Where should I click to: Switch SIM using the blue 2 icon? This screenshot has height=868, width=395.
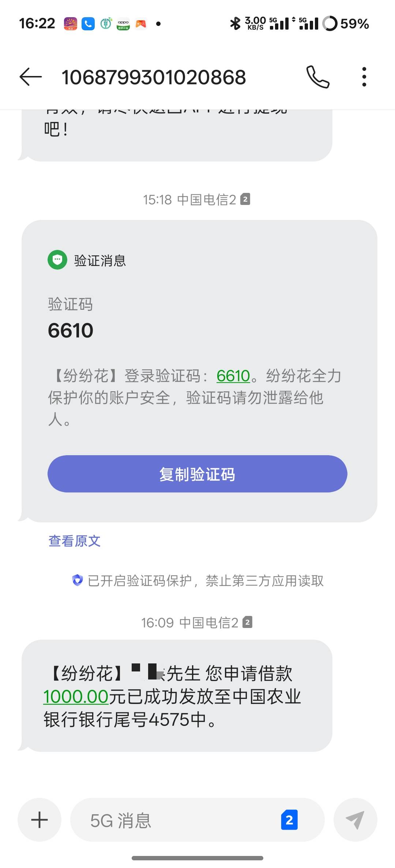[x=289, y=820]
